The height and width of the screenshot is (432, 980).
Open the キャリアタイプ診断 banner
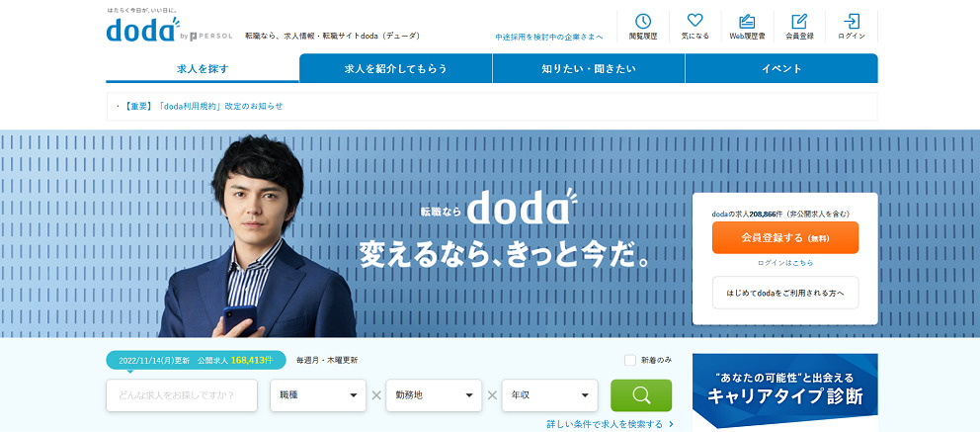(x=785, y=392)
